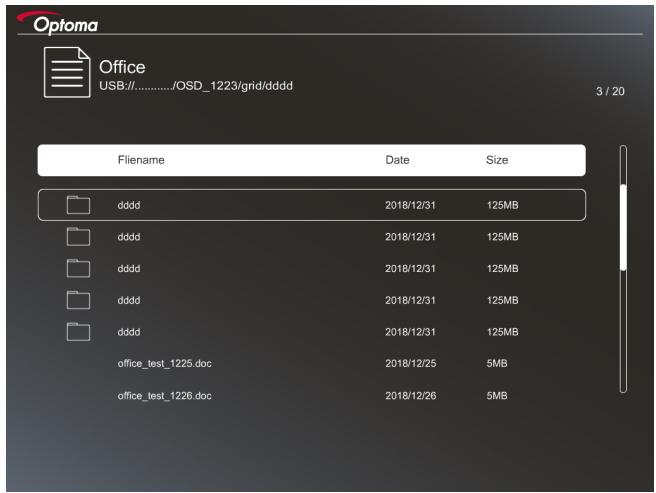Click the 2018/12/26 date value

tap(410, 395)
